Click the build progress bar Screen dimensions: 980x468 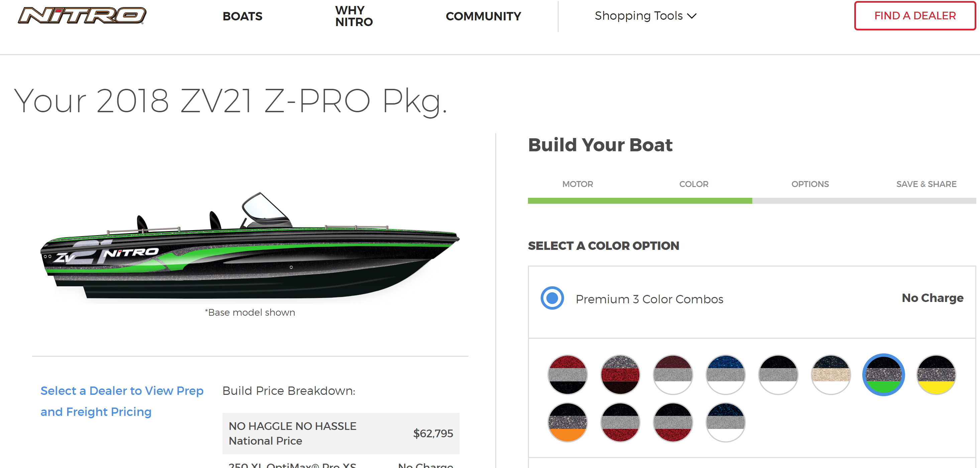pyautogui.click(x=751, y=201)
